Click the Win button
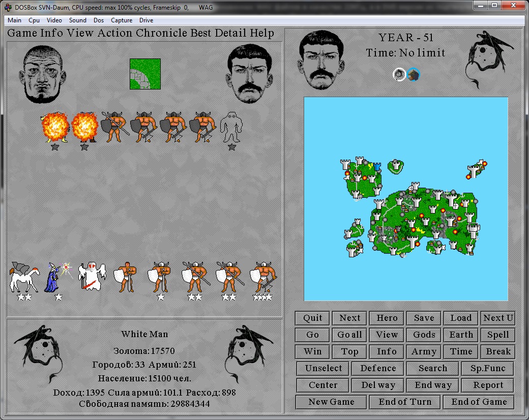Image resolution: width=529 pixels, height=420 pixels. click(x=312, y=351)
